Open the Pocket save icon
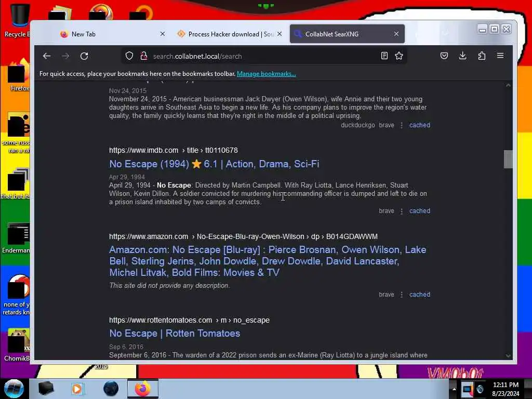 444,56
